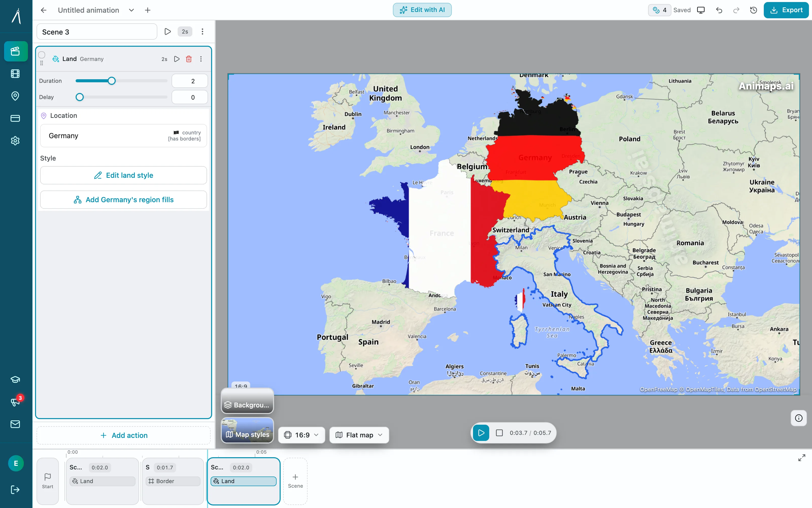Play Scene 3 preview
Viewport: 812px width, 508px height.
168,31
